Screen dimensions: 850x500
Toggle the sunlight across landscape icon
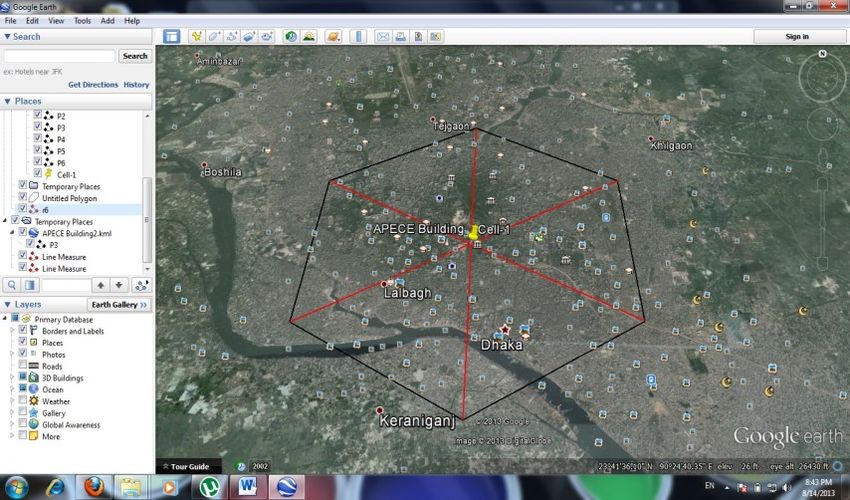click(x=309, y=36)
